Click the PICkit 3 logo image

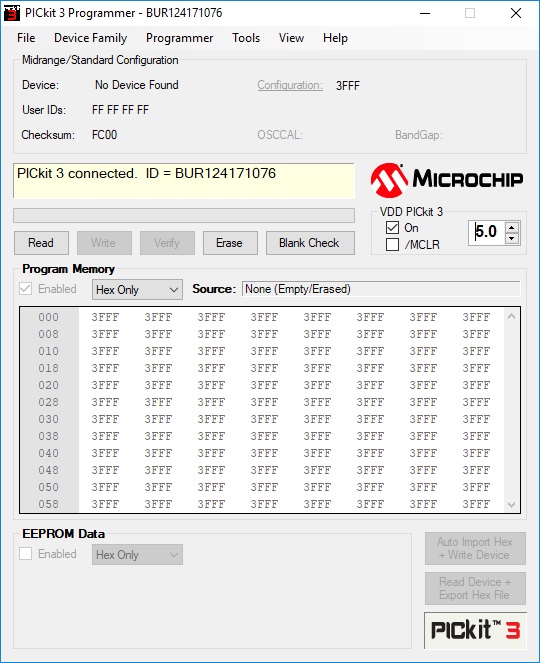[475, 630]
